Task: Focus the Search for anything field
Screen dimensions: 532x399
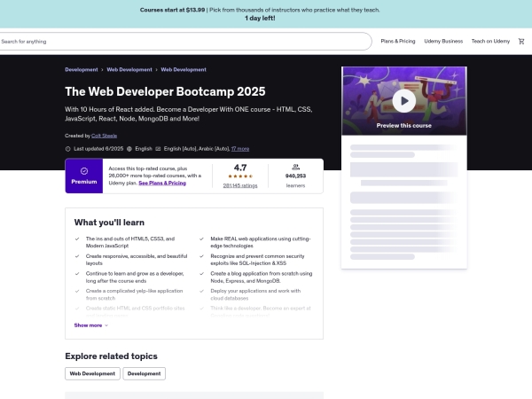Action: [184, 42]
